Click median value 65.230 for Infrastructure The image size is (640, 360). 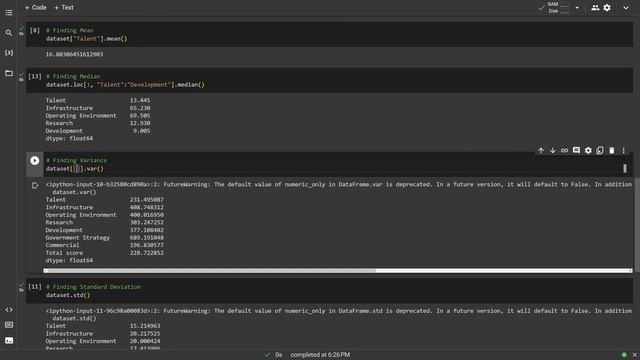[x=140, y=108]
